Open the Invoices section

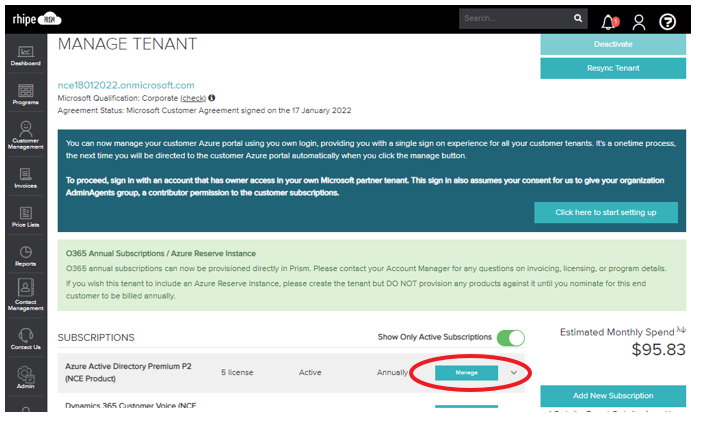click(25, 178)
